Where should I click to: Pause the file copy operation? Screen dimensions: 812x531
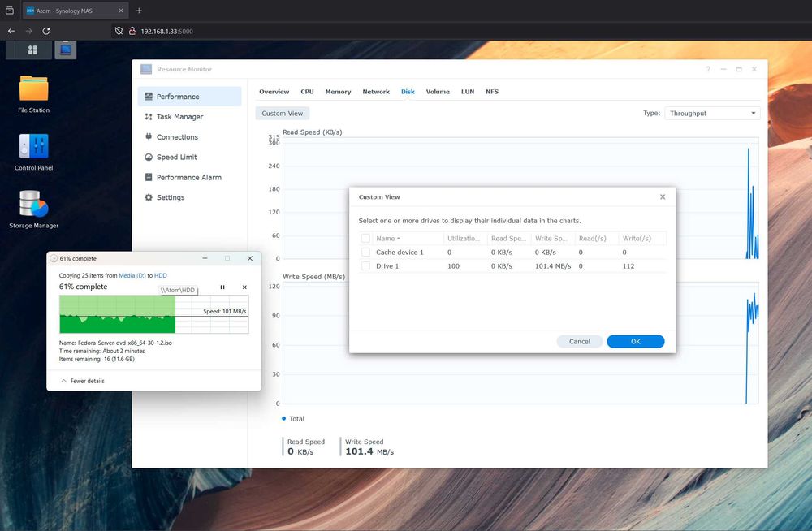[222, 287]
